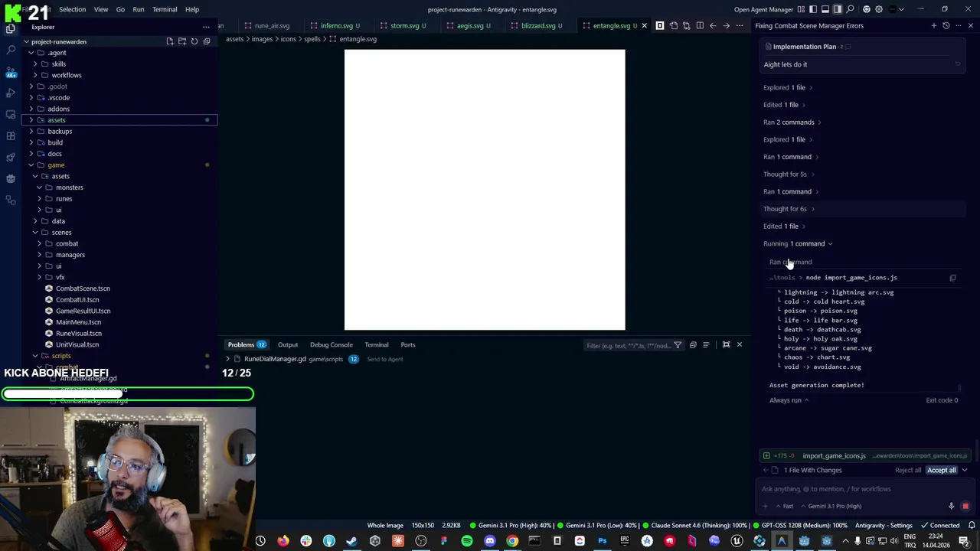Open the Implementation Plan artifact
Screen dimensions: 980x551
pyautogui.click(x=804, y=47)
